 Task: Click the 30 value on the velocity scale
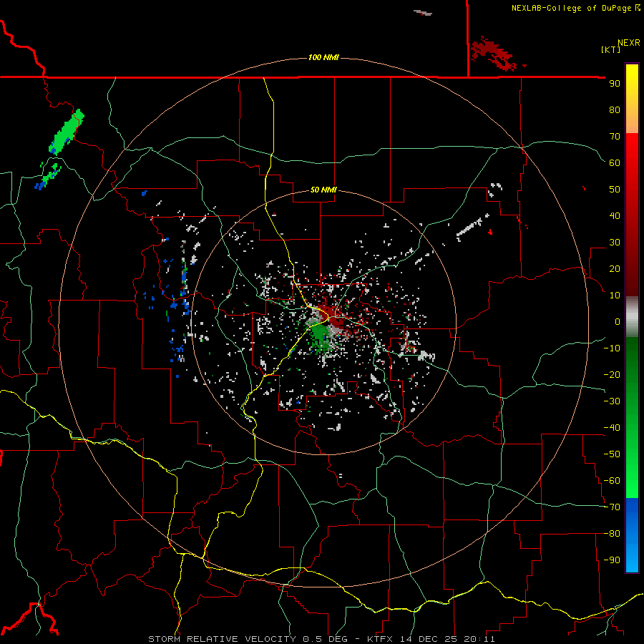[x=615, y=243]
